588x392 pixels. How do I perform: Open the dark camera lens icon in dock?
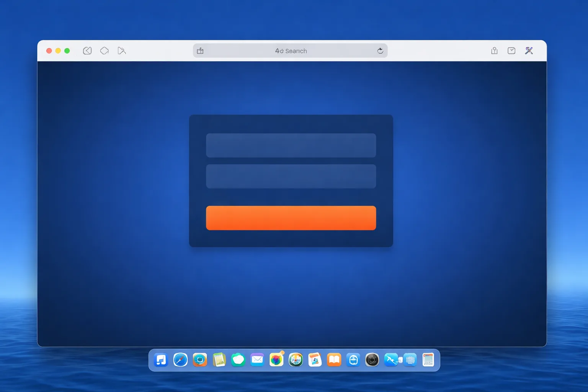[x=372, y=360]
